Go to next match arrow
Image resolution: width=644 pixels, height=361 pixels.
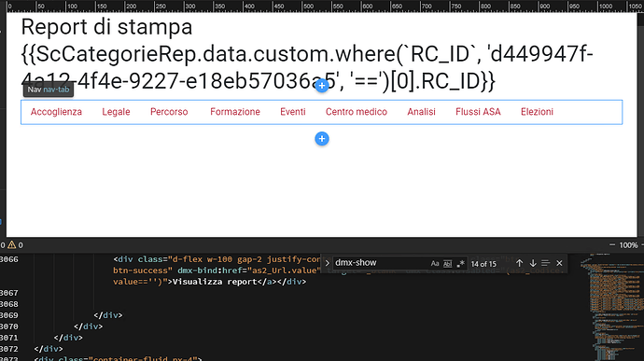click(x=533, y=263)
